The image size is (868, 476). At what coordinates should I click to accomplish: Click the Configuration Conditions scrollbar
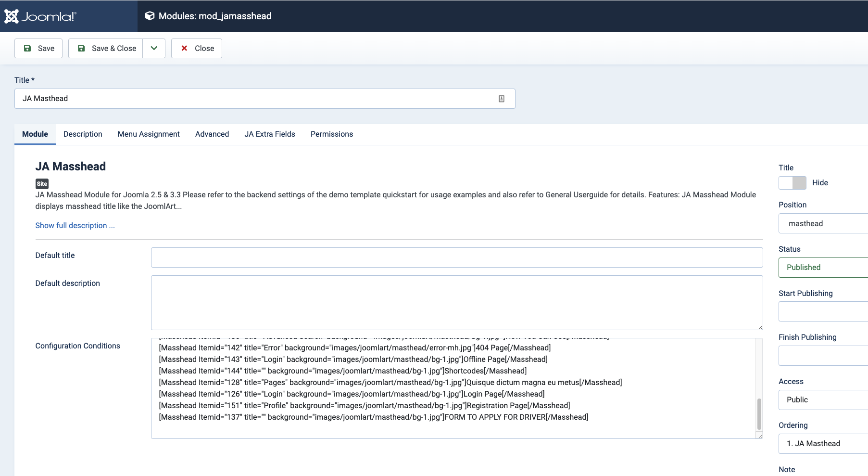(x=759, y=414)
